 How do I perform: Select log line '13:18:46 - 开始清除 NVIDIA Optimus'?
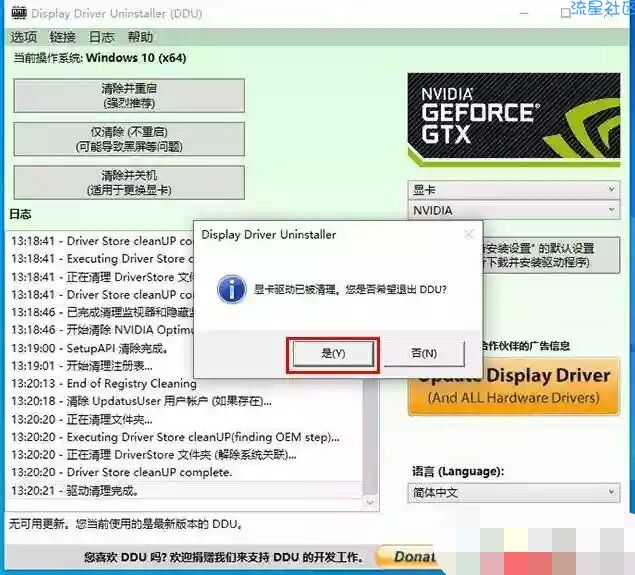tap(101, 330)
